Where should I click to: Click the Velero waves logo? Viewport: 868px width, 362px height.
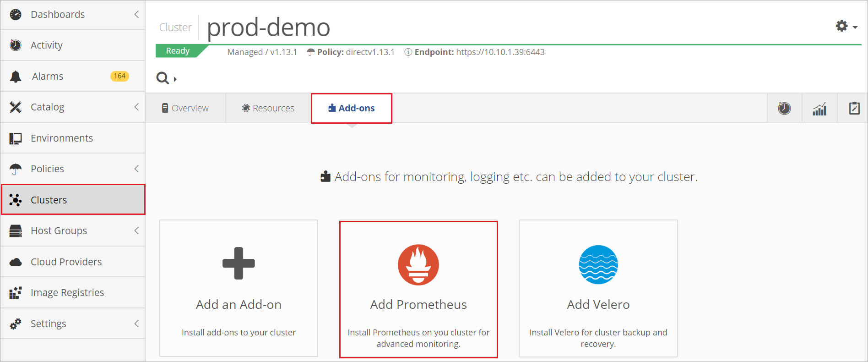tap(598, 265)
